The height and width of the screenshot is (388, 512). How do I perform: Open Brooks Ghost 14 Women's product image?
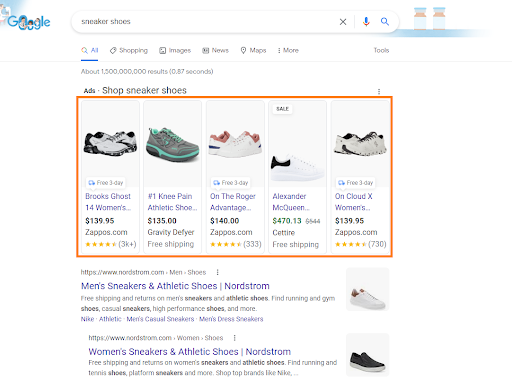tap(110, 143)
